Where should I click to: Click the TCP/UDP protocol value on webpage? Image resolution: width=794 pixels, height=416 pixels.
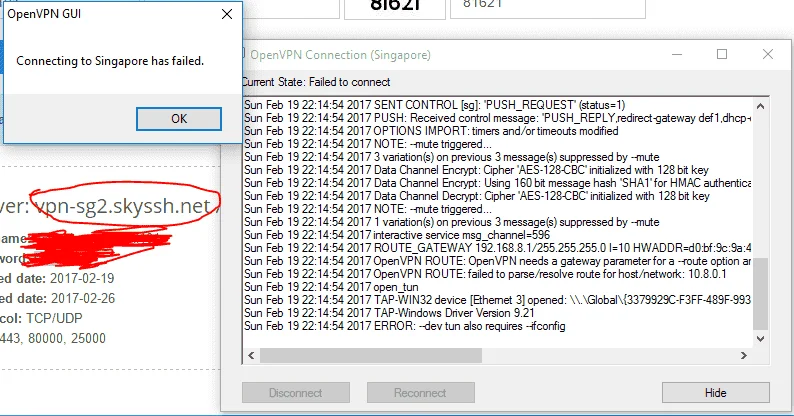pyautogui.click(x=54, y=318)
